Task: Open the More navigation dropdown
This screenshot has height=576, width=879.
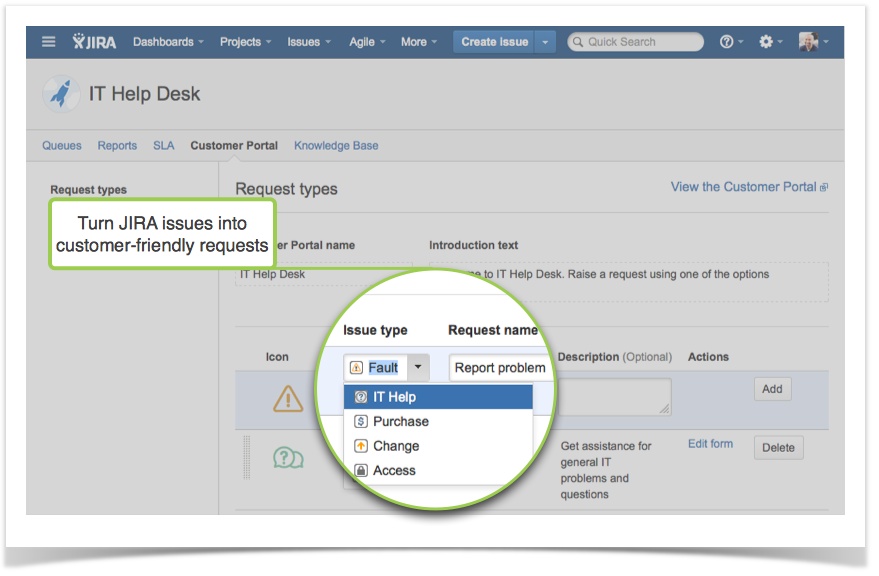Action: (x=417, y=41)
